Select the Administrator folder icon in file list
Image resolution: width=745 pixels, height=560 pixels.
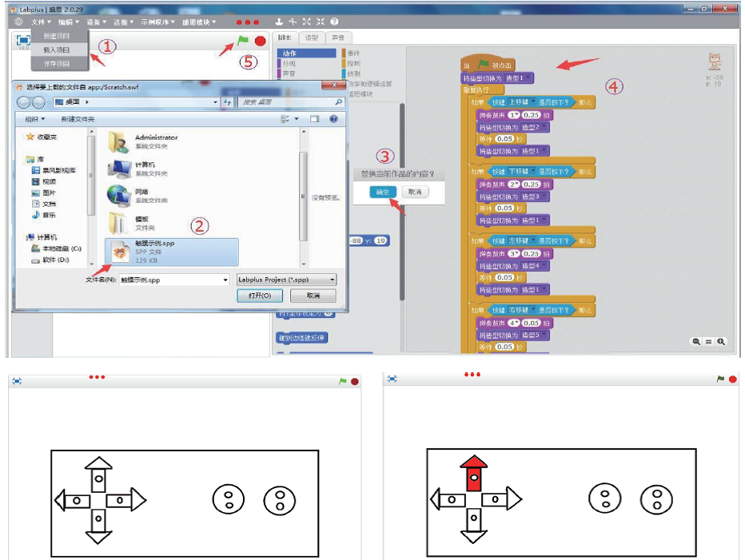point(118,142)
